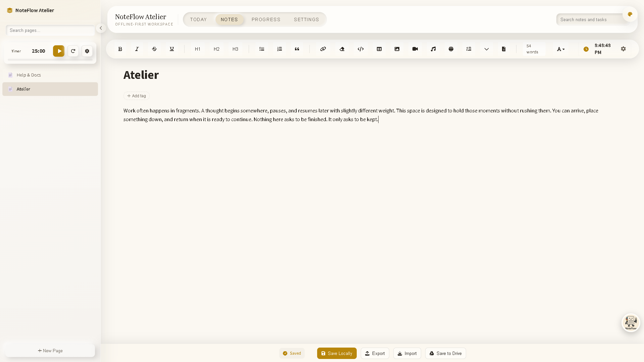Insert an audio clip
The height and width of the screenshot is (362, 644).
[x=433, y=49]
